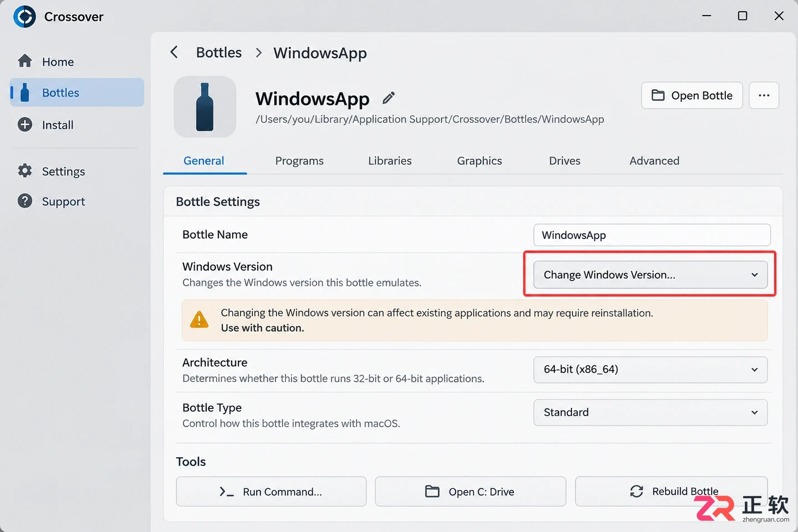The image size is (798, 532).
Task: Click the Crossover logo icon
Action: (24, 17)
